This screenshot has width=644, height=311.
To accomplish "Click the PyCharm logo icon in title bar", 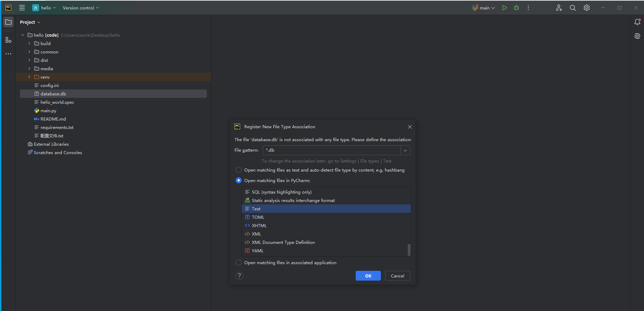I will point(8,8).
